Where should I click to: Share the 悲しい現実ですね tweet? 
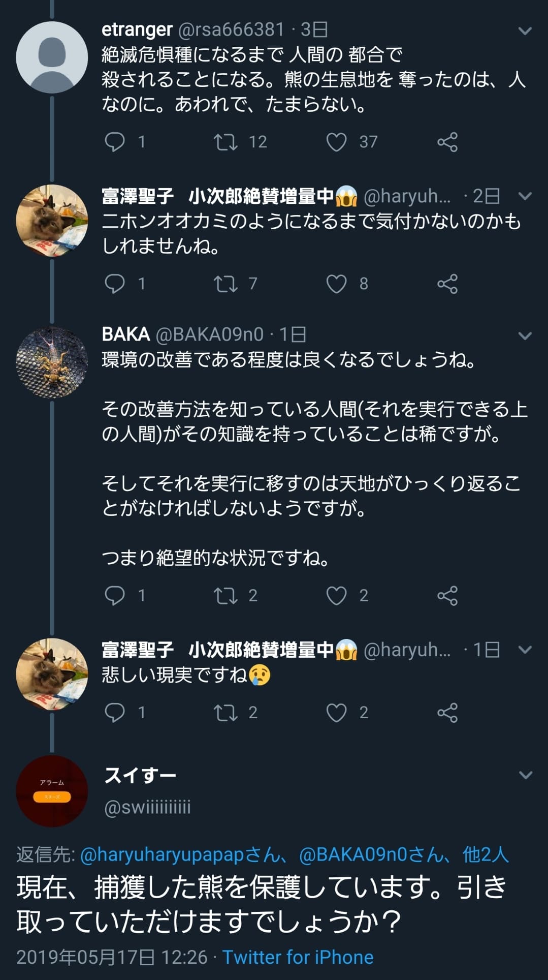(x=447, y=713)
